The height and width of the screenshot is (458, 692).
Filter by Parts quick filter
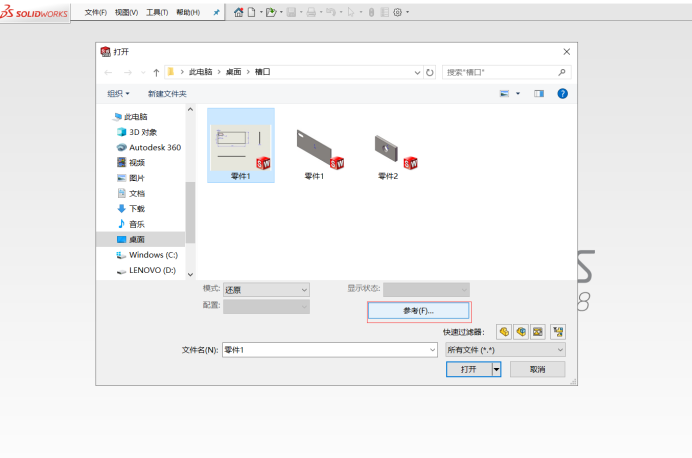[504, 332]
